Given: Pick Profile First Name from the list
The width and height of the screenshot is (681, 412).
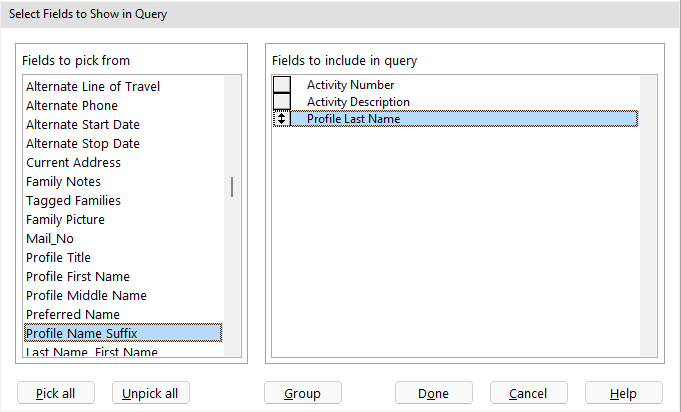Looking at the screenshot, I should click(x=78, y=277).
